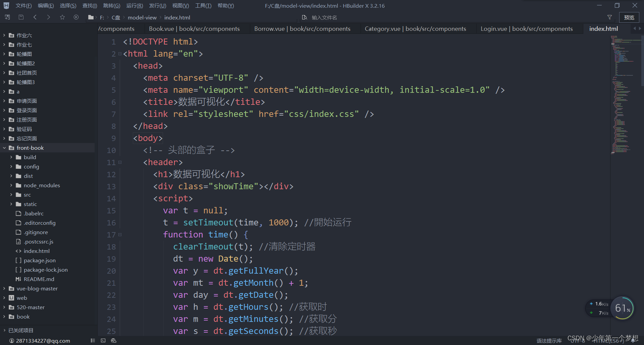
Task: Expand the build folder
Action: point(11,157)
